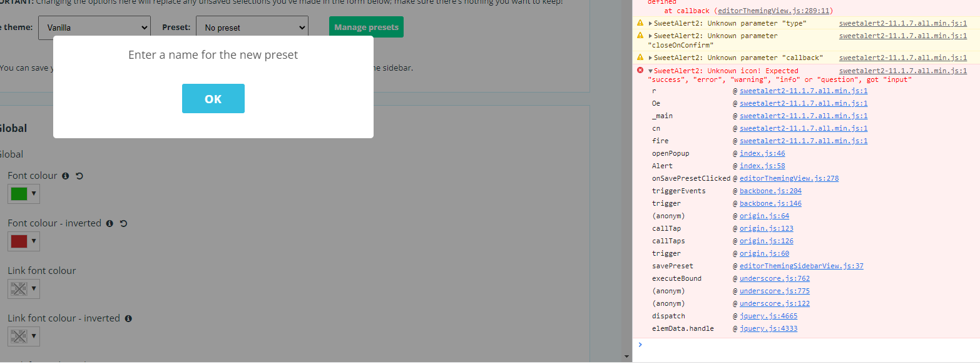The width and height of the screenshot is (980, 364).
Task: Click the crossed-out Link font colour swatch
Action: (19, 288)
